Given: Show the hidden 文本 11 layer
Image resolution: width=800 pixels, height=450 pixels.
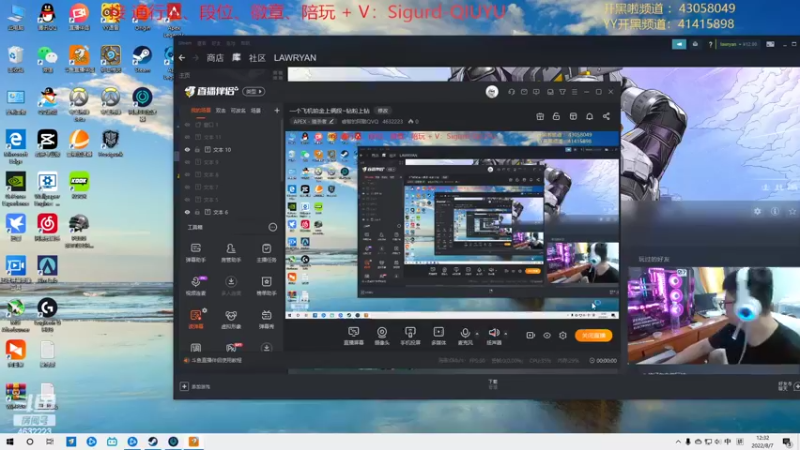Looking at the screenshot, I should [187, 137].
